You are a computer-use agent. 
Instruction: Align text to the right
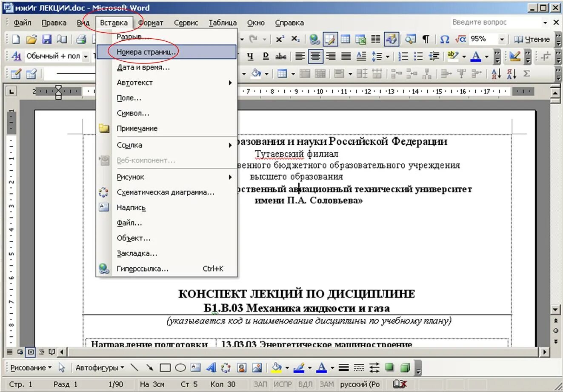(x=331, y=56)
